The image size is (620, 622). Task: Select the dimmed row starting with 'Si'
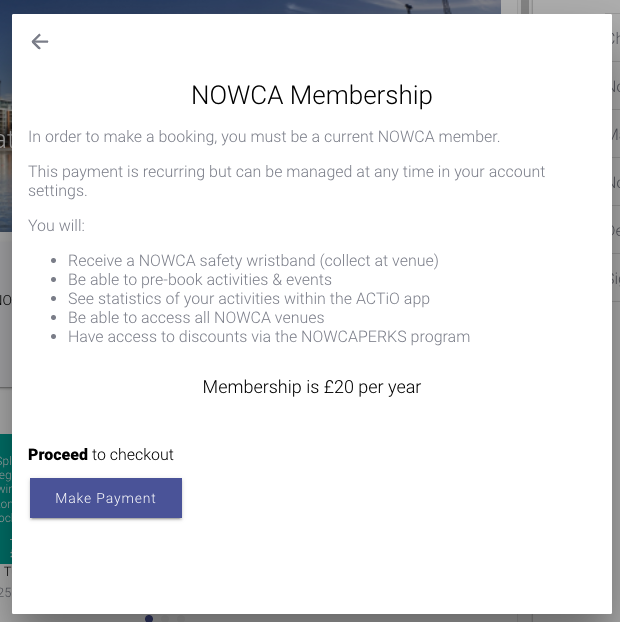[x=614, y=278]
